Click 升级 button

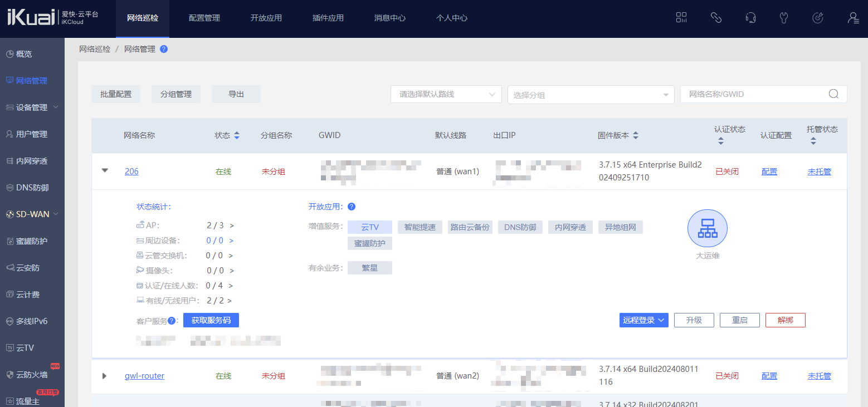point(694,320)
